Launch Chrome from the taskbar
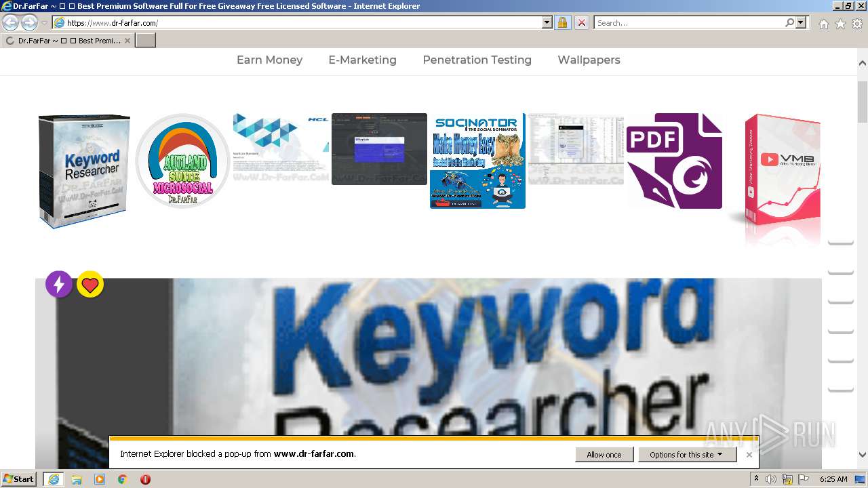The image size is (868, 488). point(123,479)
